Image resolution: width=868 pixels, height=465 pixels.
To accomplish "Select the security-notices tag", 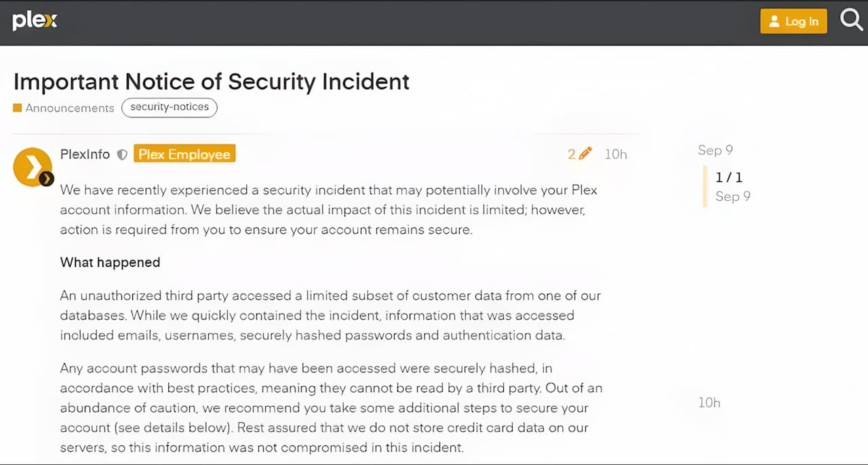I will click(170, 107).
